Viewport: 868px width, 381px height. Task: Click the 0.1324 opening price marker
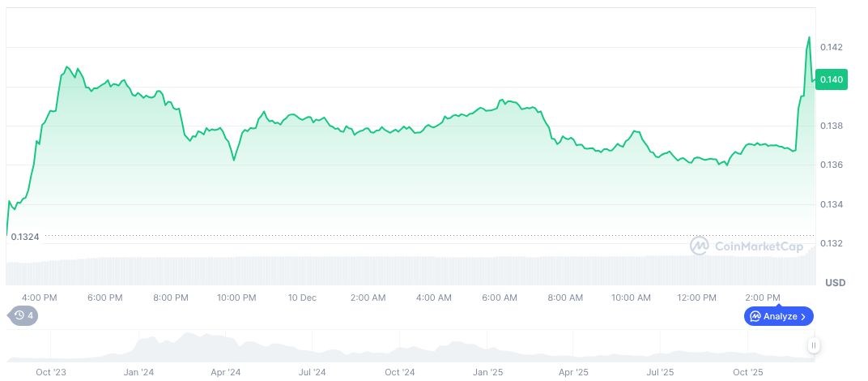coord(24,236)
